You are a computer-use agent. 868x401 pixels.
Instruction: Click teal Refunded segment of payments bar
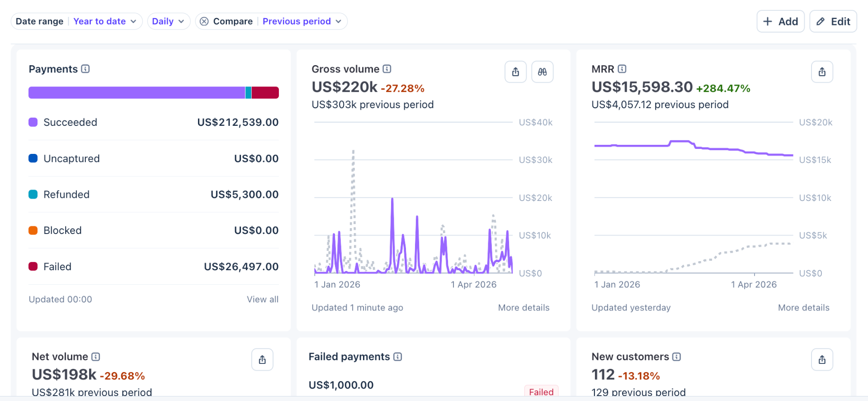coord(248,93)
